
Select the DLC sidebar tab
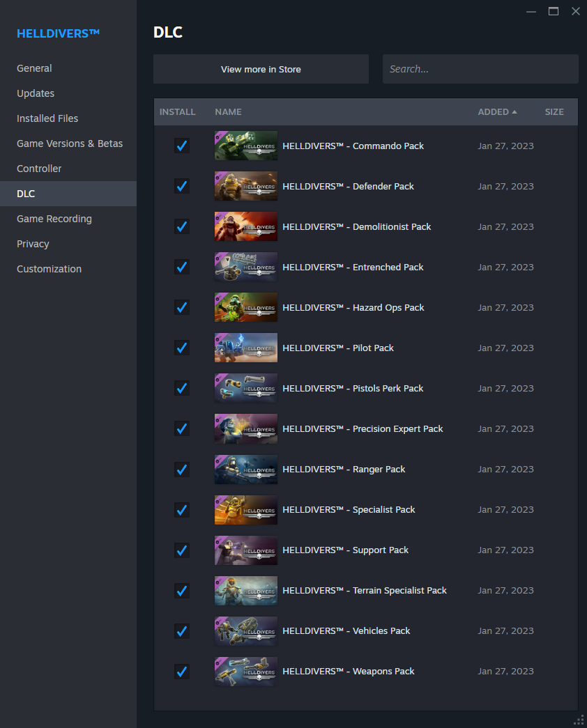tap(68, 194)
